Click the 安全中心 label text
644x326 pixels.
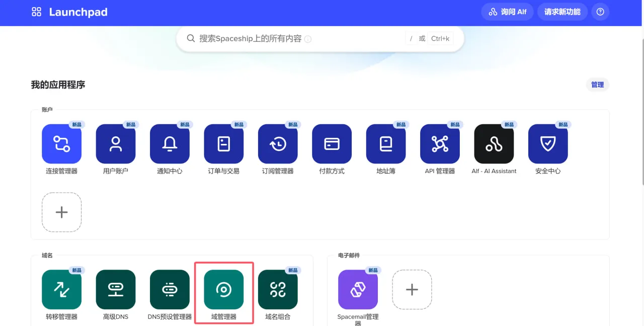(548, 171)
